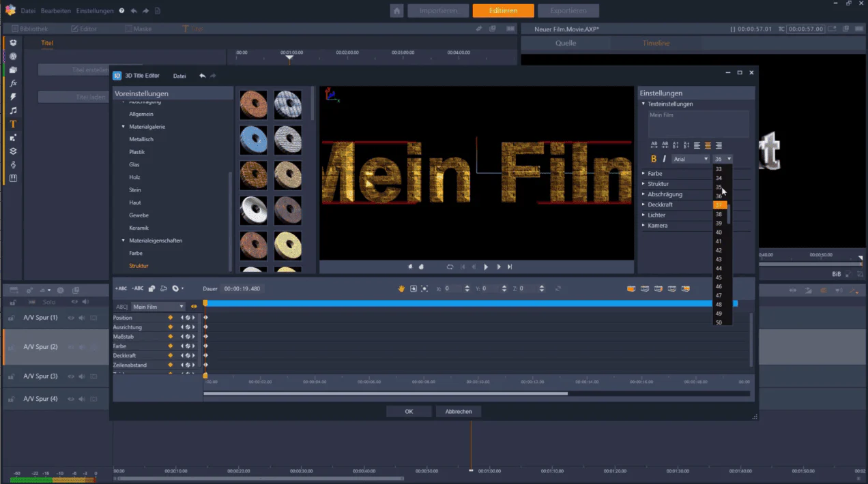
Task: Open the film reel media category
Action: [13, 56]
